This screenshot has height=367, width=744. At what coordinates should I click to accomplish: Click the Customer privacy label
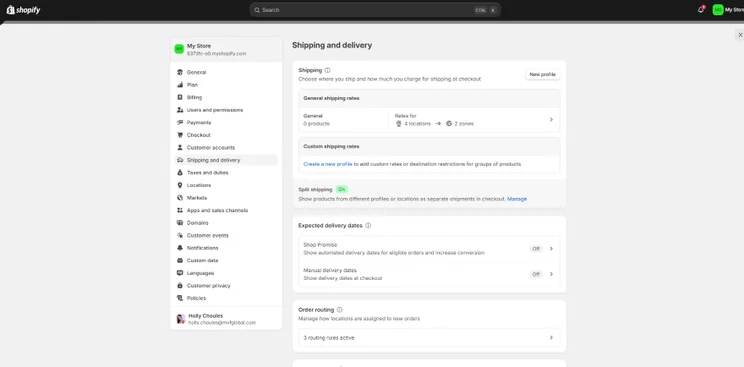(208, 286)
